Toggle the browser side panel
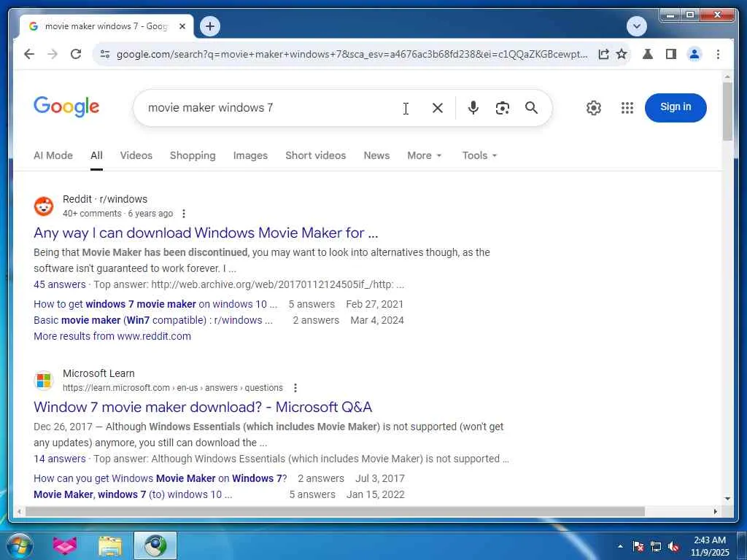 click(x=671, y=54)
